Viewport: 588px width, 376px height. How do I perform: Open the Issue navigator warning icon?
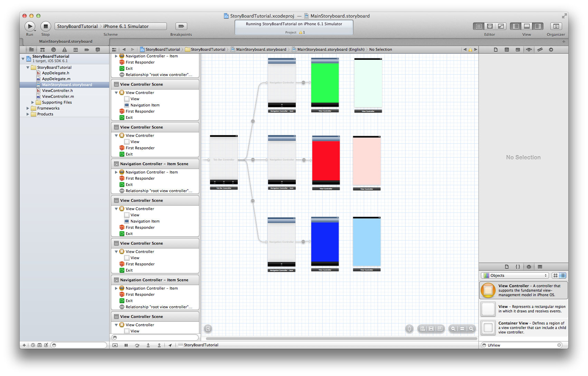point(64,50)
